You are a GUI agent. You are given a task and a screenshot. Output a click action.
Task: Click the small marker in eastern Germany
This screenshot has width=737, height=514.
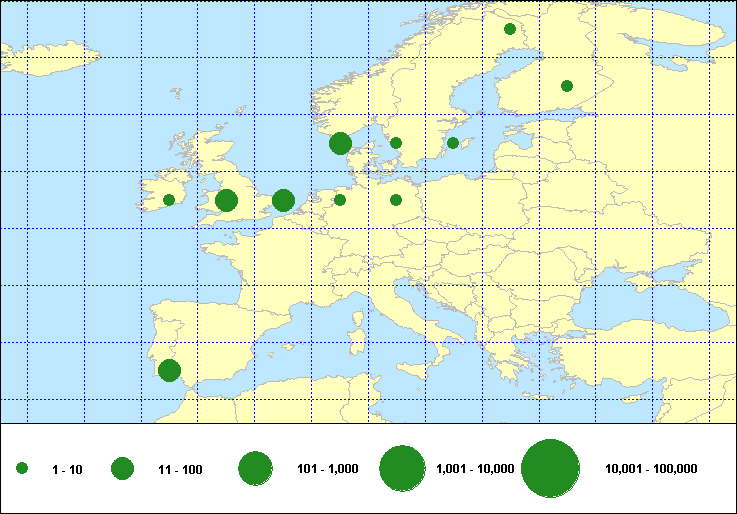[x=396, y=200]
